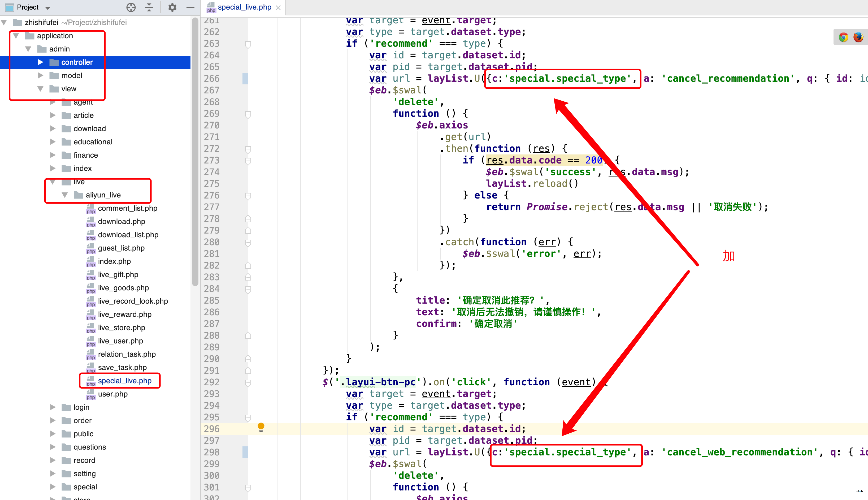Expand the special folder
The height and width of the screenshot is (500, 868).
pos(53,487)
